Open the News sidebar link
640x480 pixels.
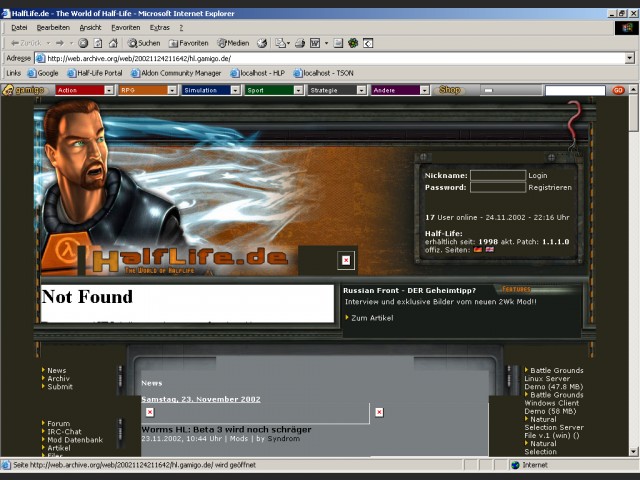pyautogui.click(x=56, y=370)
